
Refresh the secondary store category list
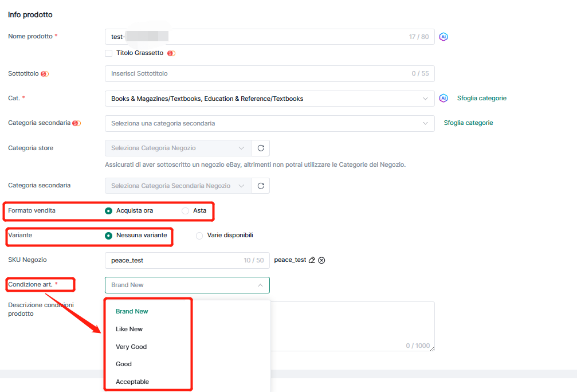(261, 186)
